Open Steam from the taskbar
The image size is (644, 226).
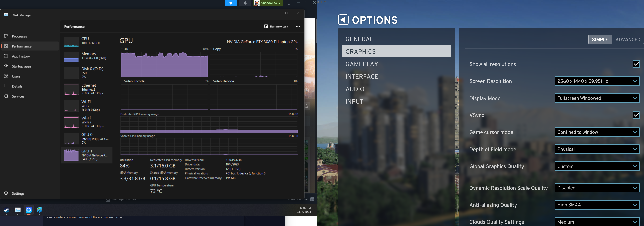coord(6,210)
